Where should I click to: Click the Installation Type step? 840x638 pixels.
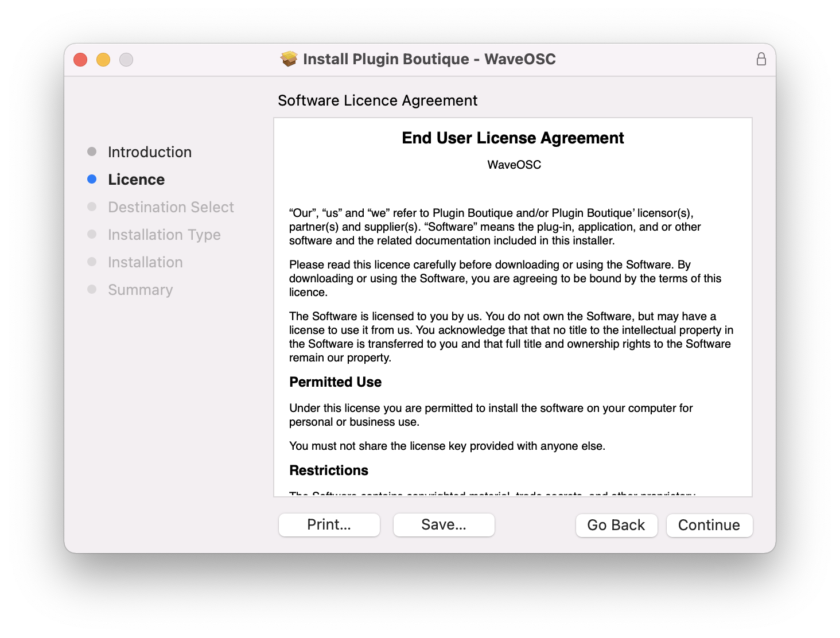pyautogui.click(x=164, y=235)
